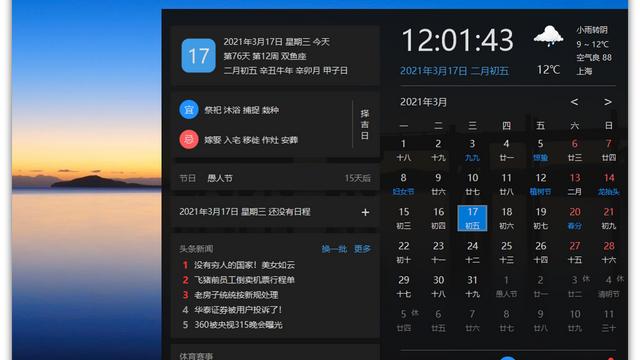Click the 愚人节 holiday row
The image size is (640, 360).
[x=275, y=178]
